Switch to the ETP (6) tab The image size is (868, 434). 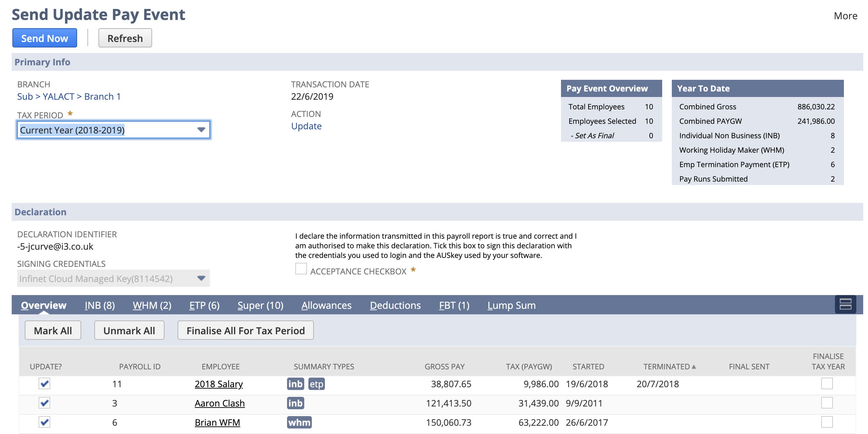click(204, 305)
